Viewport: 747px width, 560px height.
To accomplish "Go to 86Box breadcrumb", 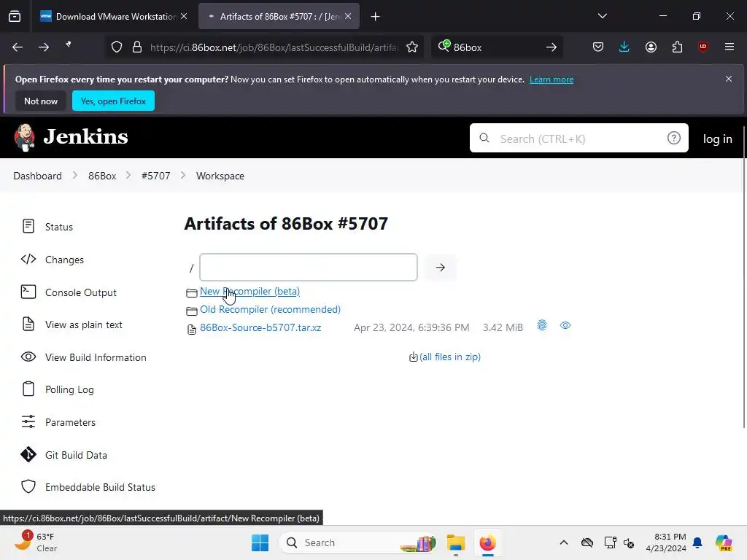I will 102,176.
